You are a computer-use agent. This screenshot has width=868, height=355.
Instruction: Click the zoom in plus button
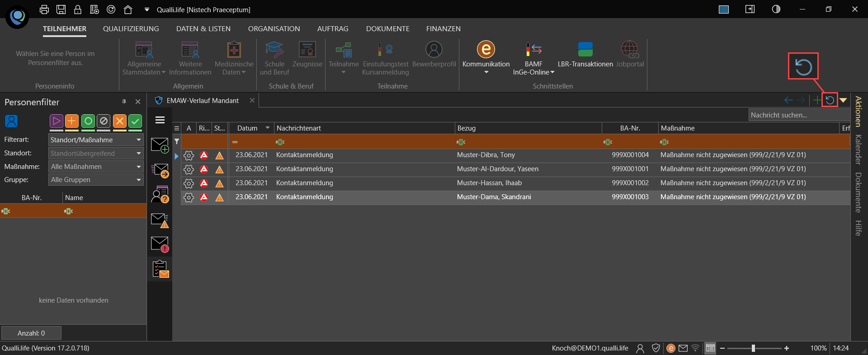tap(787, 348)
